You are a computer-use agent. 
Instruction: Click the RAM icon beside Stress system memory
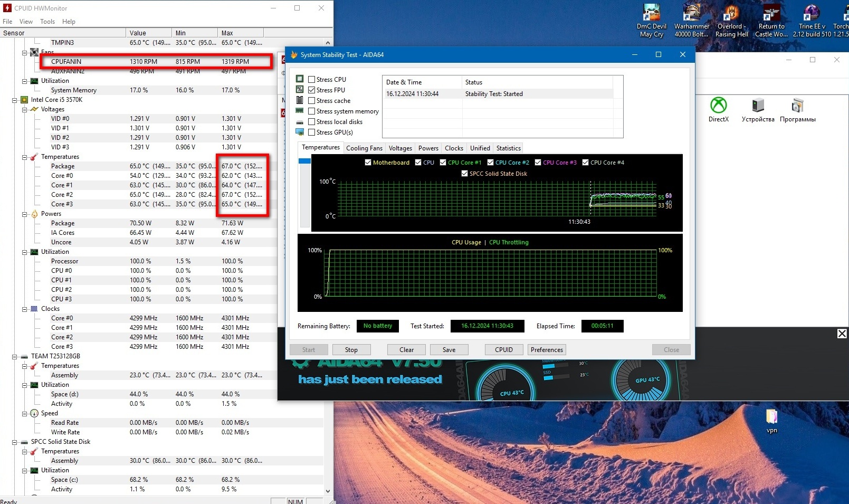(300, 111)
